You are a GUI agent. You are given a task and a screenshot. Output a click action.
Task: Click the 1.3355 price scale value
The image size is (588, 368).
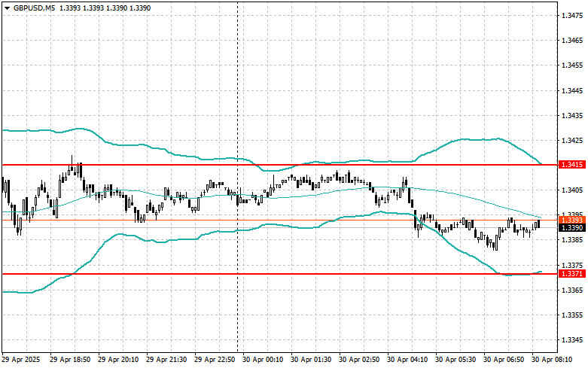click(x=572, y=315)
